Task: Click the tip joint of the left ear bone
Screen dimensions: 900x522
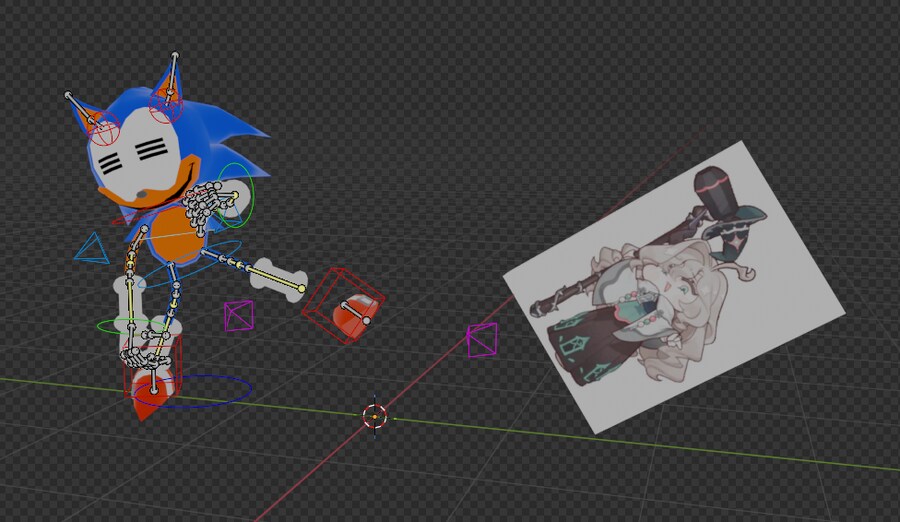Action: pyautogui.click(x=68, y=96)
